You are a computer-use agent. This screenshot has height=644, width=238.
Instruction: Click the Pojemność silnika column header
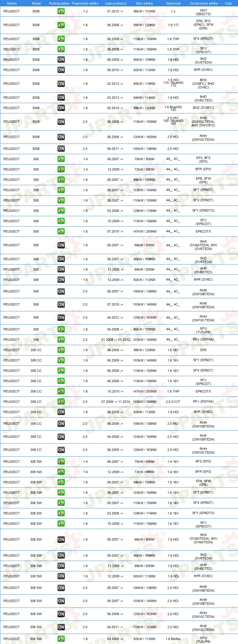tap(85, 3)
